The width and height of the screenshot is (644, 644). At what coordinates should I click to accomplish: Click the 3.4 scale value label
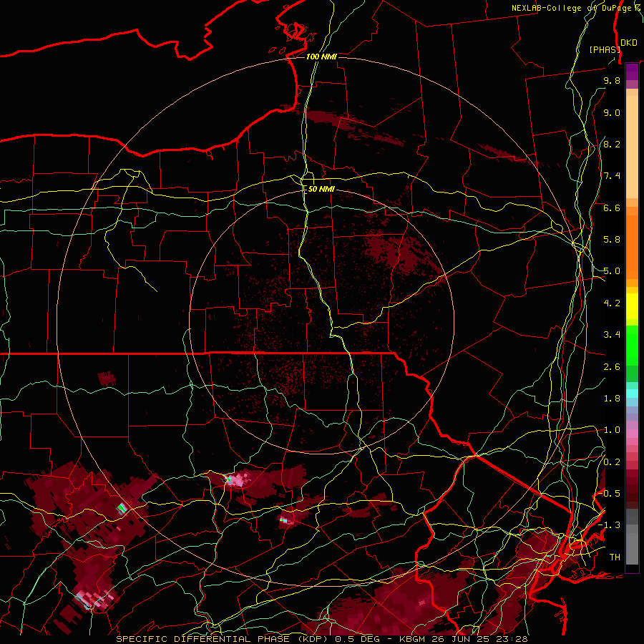[x=612, y=335]
